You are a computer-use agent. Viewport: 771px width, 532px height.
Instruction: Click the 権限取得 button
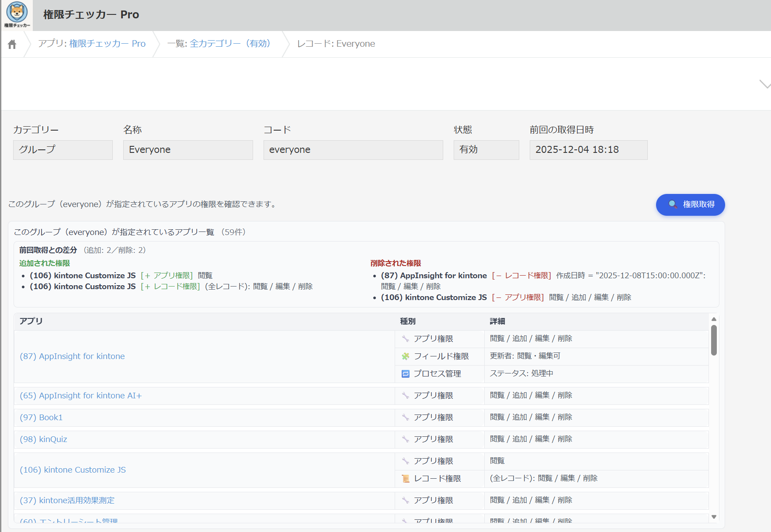pos(690,204)
